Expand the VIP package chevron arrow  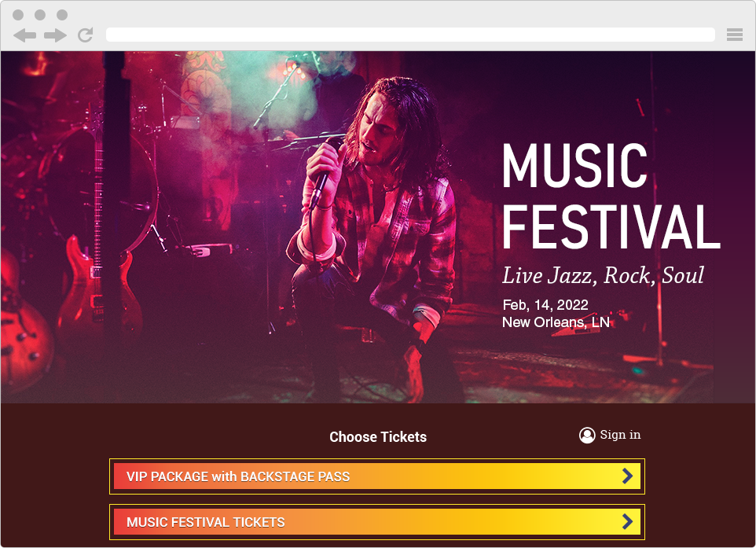tap(627, 476)
